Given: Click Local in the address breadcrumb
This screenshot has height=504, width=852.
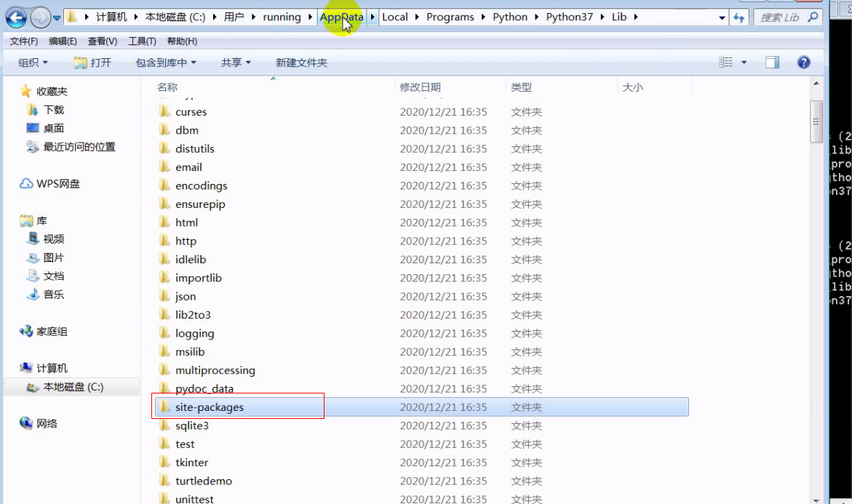Looking at the screenshot, I should (x=395, y=17).
